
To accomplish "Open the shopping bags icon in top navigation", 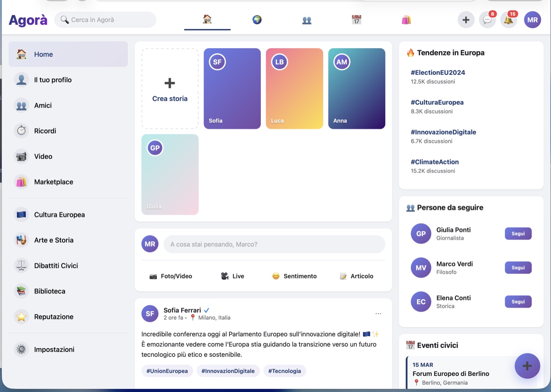I will coord(406,19).
